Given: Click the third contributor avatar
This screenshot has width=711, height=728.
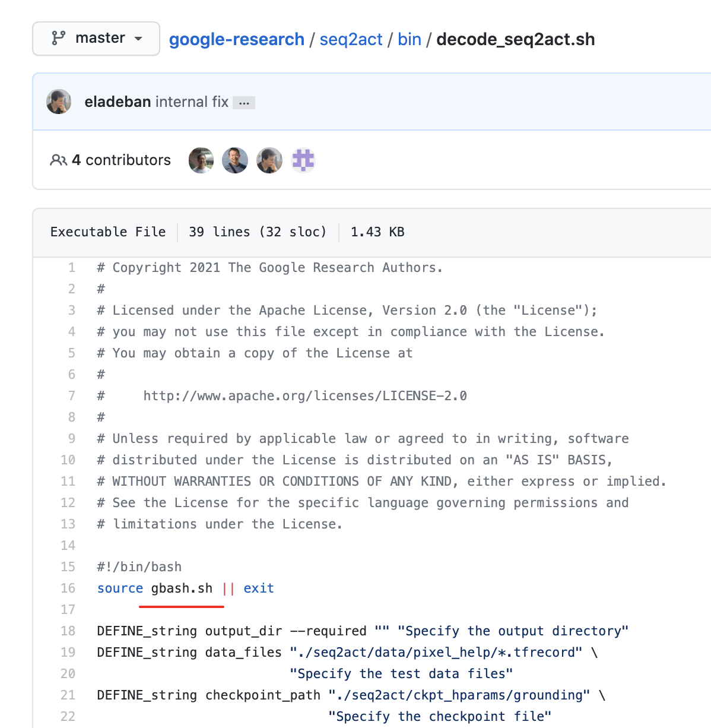Looking at the screenshot, I should (269, 160).
